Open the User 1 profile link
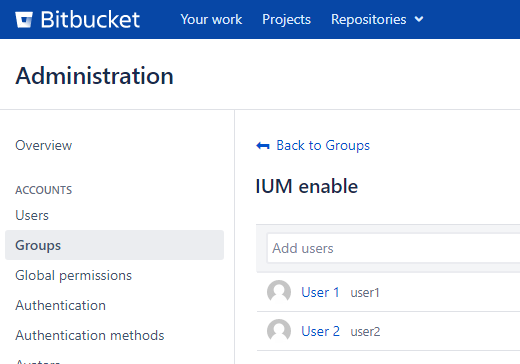520x364 pixels. 320,292
